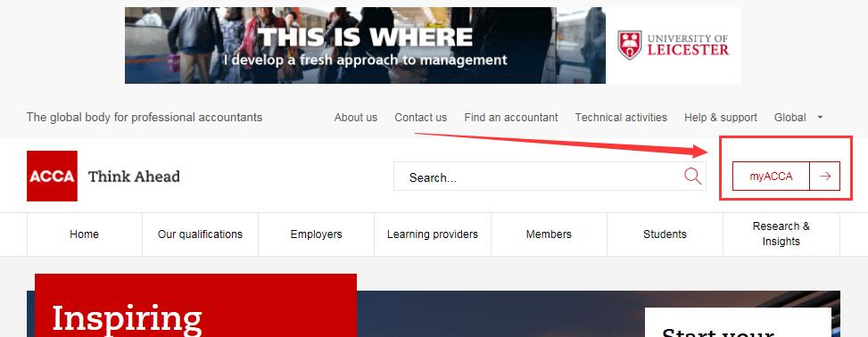This screenshot has width=868, height=337.
Task: Go to the Employers section
Action: click(316, 234)
